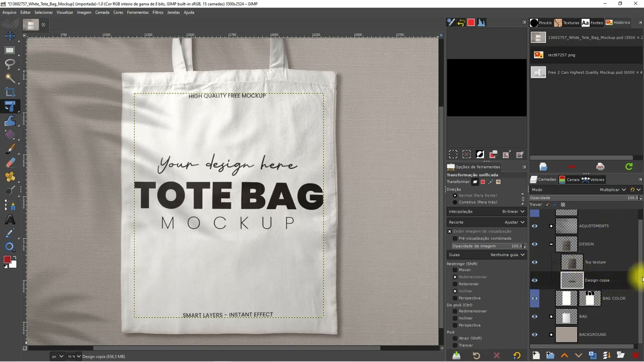Hide the ADJUSTEMENTS layer
This screenshot has width=644, height=362.
tap(535, 226)
